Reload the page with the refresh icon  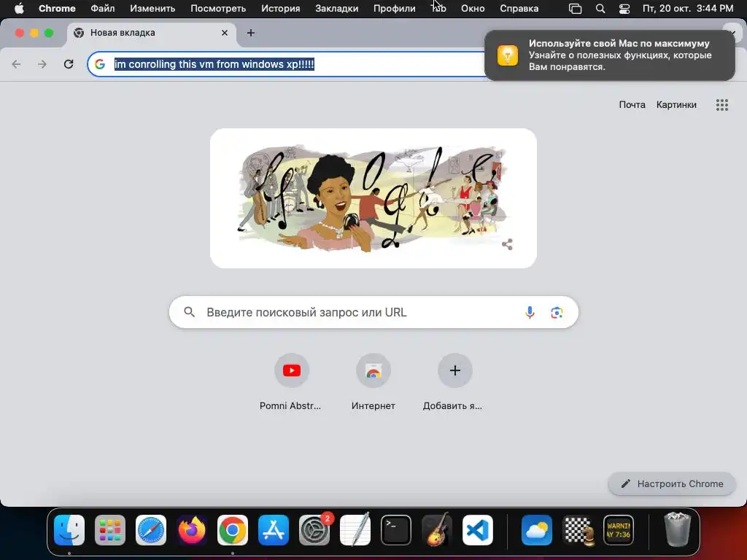click(x=69, y=64)
